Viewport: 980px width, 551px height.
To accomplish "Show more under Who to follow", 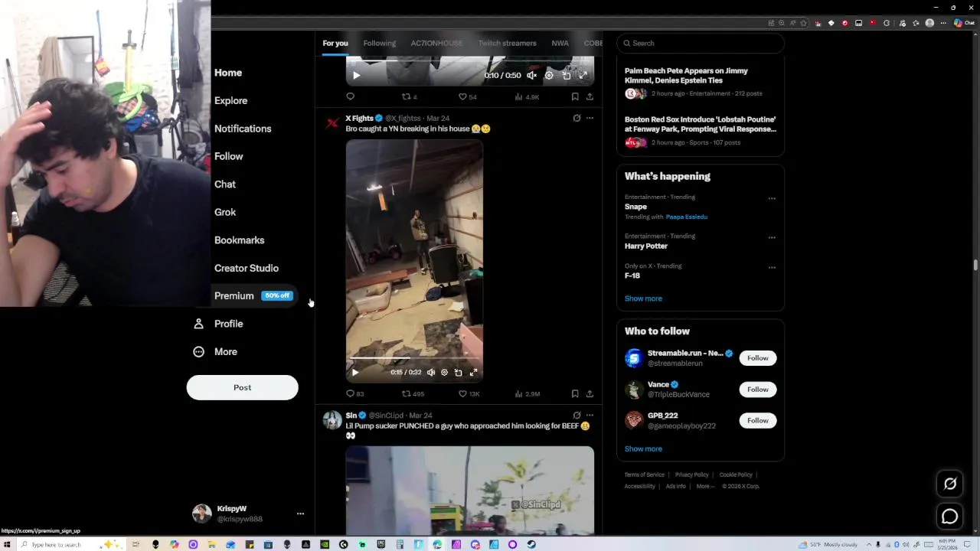I will click(643, 448).
